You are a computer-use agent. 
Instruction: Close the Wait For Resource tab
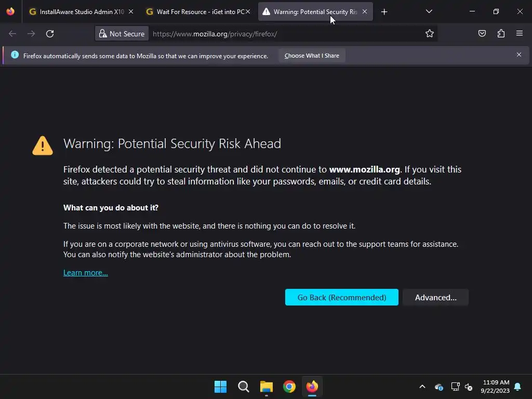coord(248,11)
